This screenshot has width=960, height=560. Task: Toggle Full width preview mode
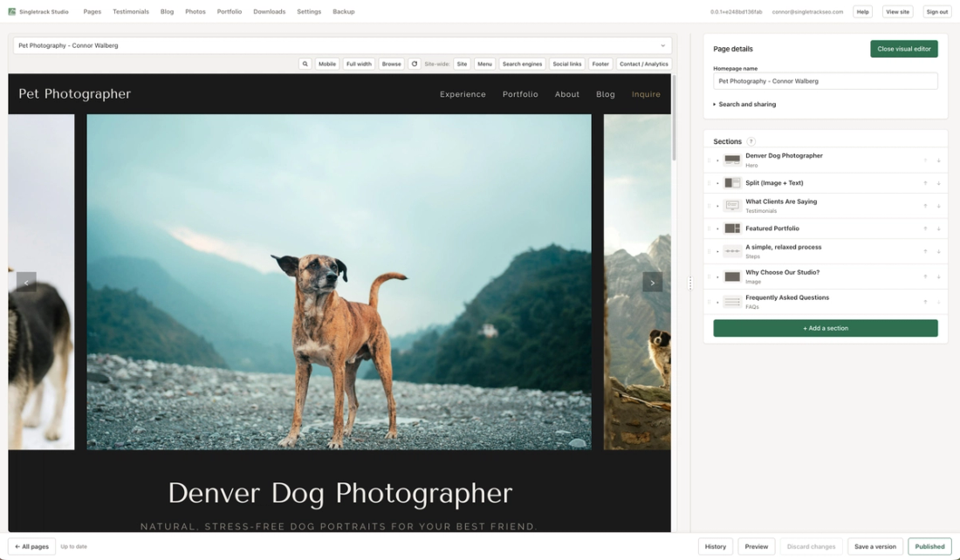(359, 64)
